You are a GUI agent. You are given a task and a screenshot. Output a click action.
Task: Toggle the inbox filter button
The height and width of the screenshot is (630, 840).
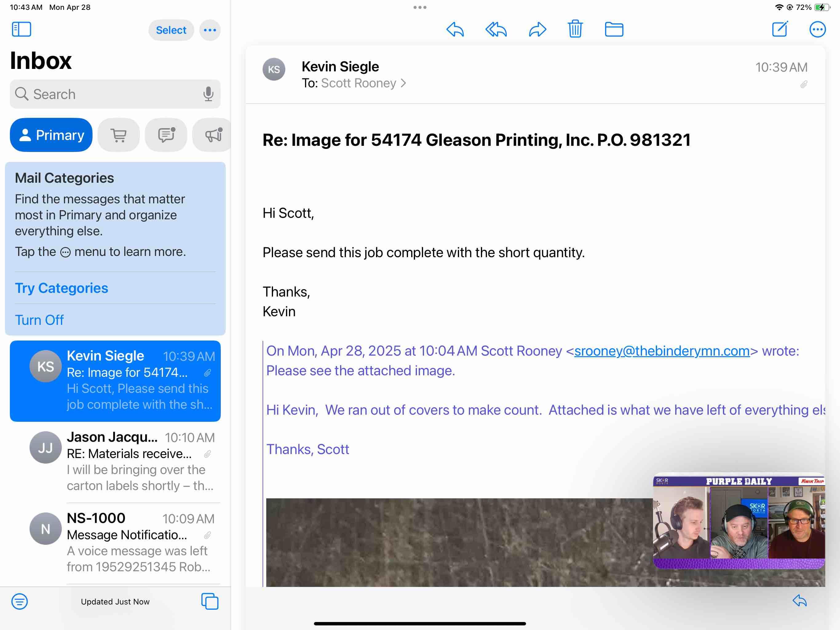tap(19, 601)
